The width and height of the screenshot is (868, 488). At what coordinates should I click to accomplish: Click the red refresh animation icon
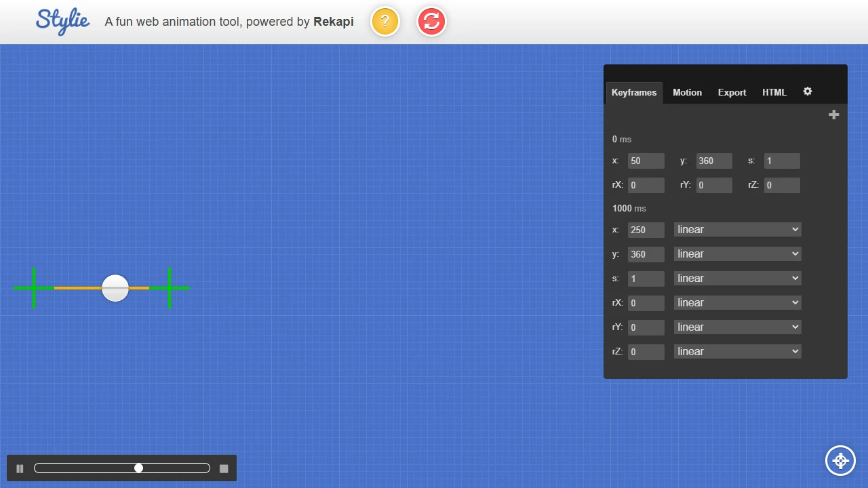[x=431, y=21]
